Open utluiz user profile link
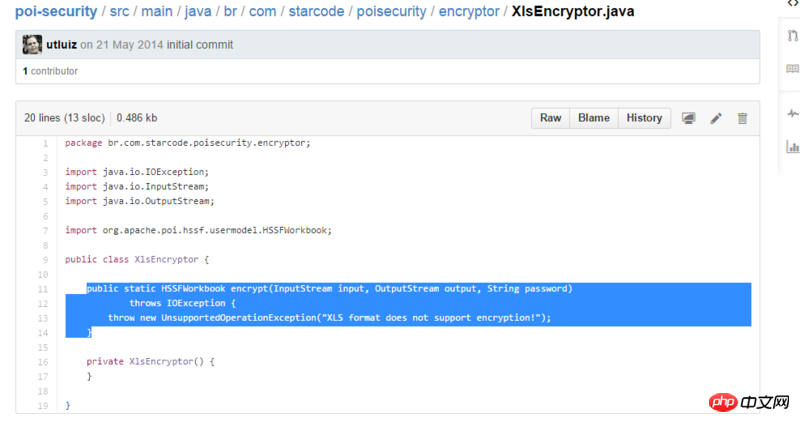Viewport: 800px width, 422px height. point(61,45)
